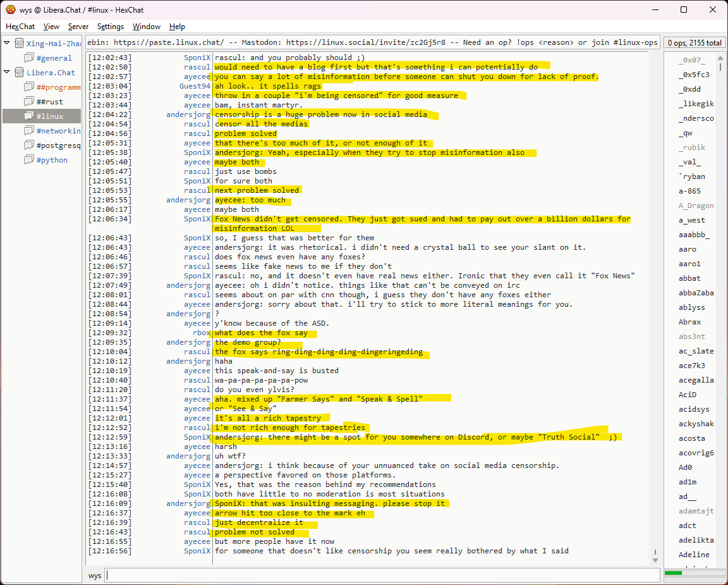Select user acidsys in user list
The height and width of the screenshot is (585, 728).
(x=694, y=409)
